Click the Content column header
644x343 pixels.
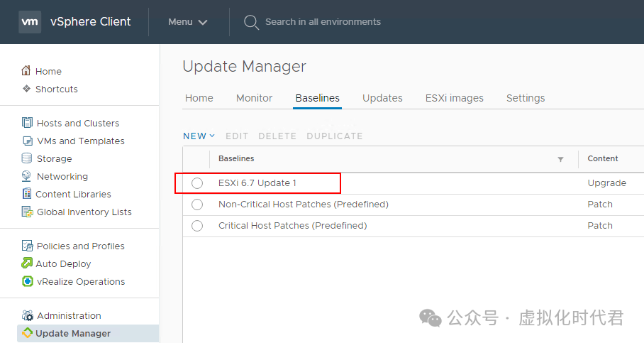point(603,158)
